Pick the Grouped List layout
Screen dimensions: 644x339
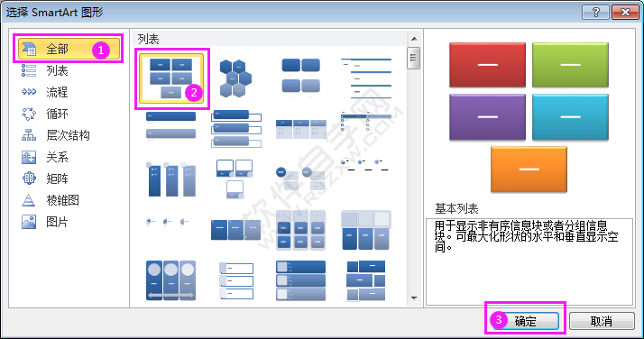click(301, 230)
